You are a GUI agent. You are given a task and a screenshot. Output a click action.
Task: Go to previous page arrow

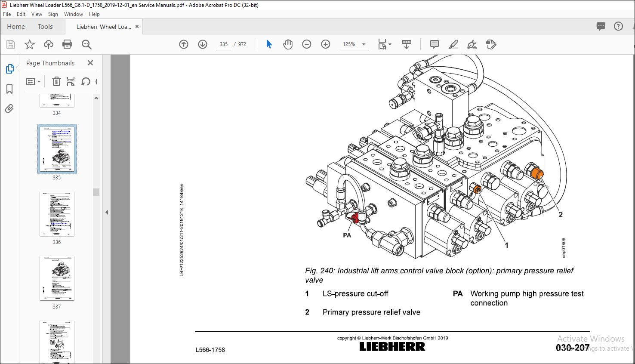pyautogui.click(x=184, y=44)
